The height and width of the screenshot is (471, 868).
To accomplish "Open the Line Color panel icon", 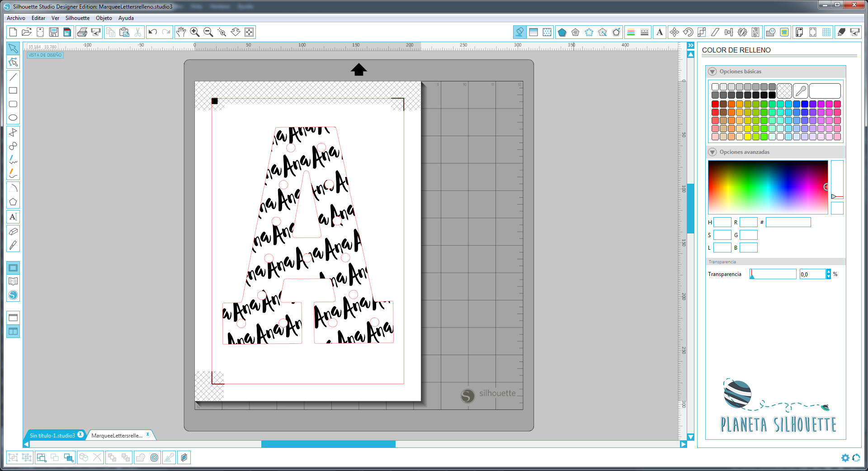I will pyautogui.click(x=631, y=32).
